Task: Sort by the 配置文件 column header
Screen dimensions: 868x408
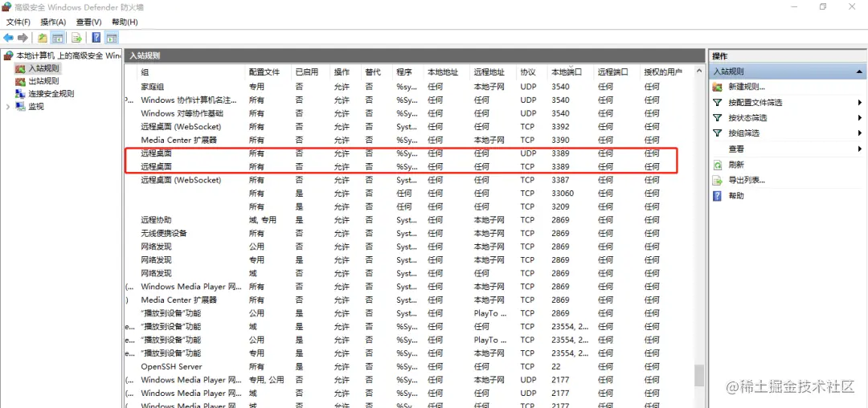Action: (268, 71)
